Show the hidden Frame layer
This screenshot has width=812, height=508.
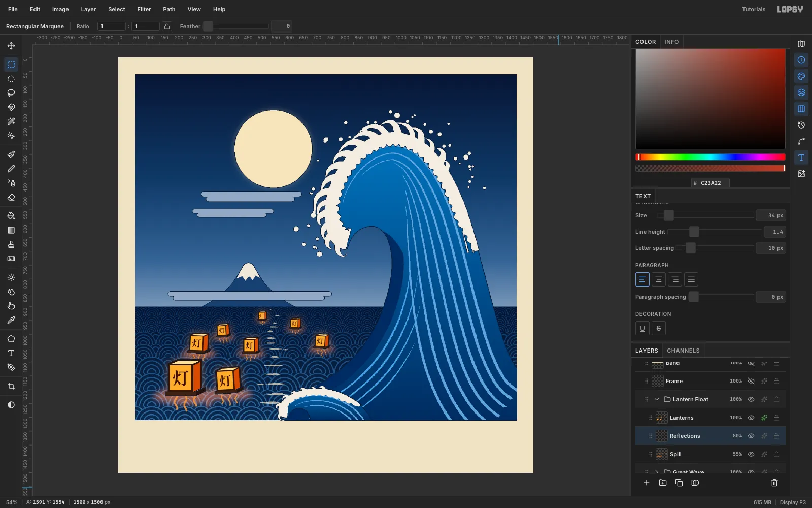pos(751,381)
